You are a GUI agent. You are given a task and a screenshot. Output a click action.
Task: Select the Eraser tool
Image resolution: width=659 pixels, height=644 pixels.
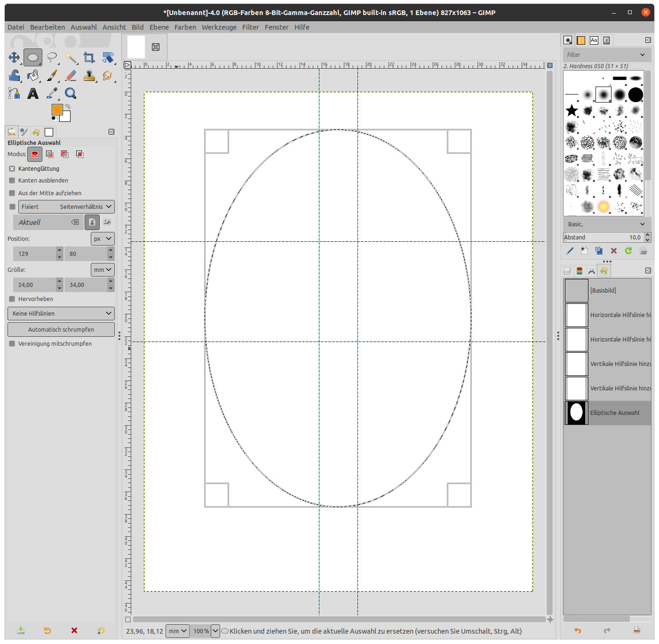71,75
